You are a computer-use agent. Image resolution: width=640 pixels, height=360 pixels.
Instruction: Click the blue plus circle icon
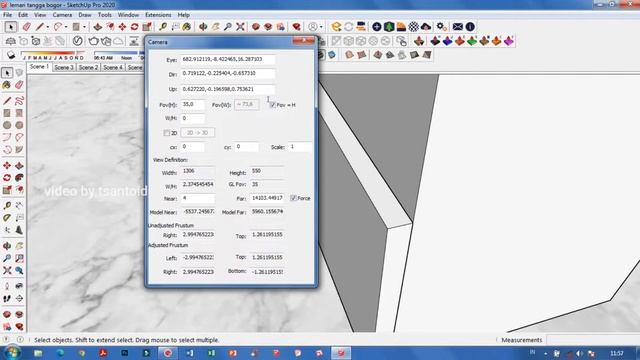[377, 27]
